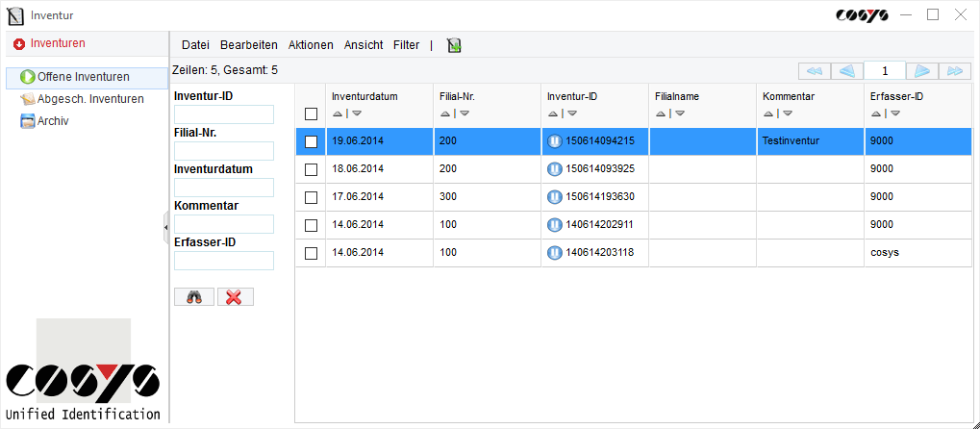Select Offene Inventuren in the sidebar
The height and width of the screenshot is (429, 980).
[x=83, y=77]
